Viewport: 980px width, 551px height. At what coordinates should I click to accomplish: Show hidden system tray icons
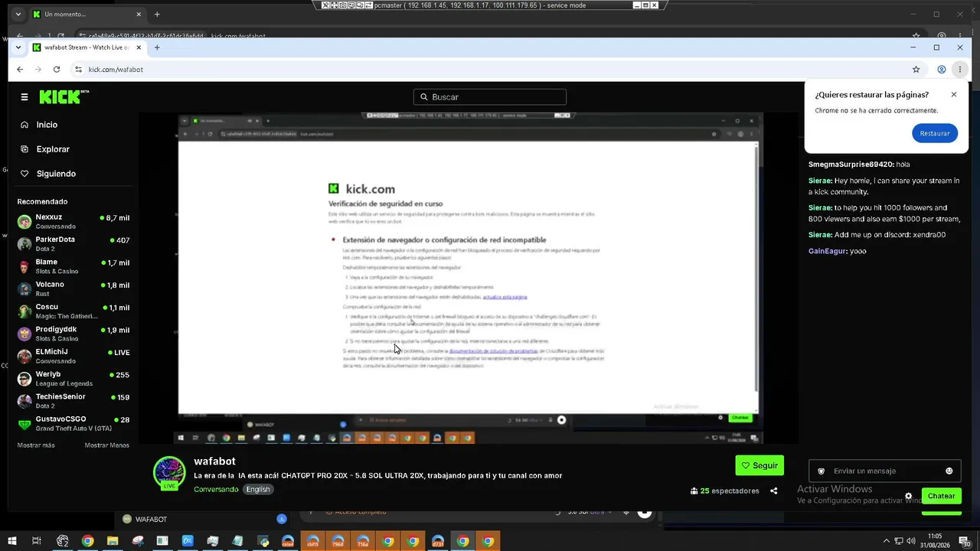point(886,541)
